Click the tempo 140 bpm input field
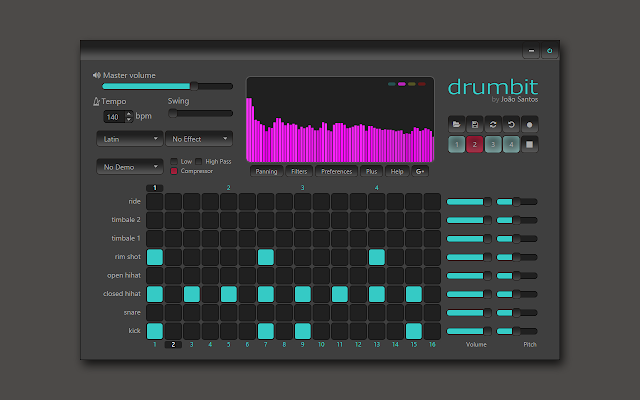640x400 pixels. [114, 117]
